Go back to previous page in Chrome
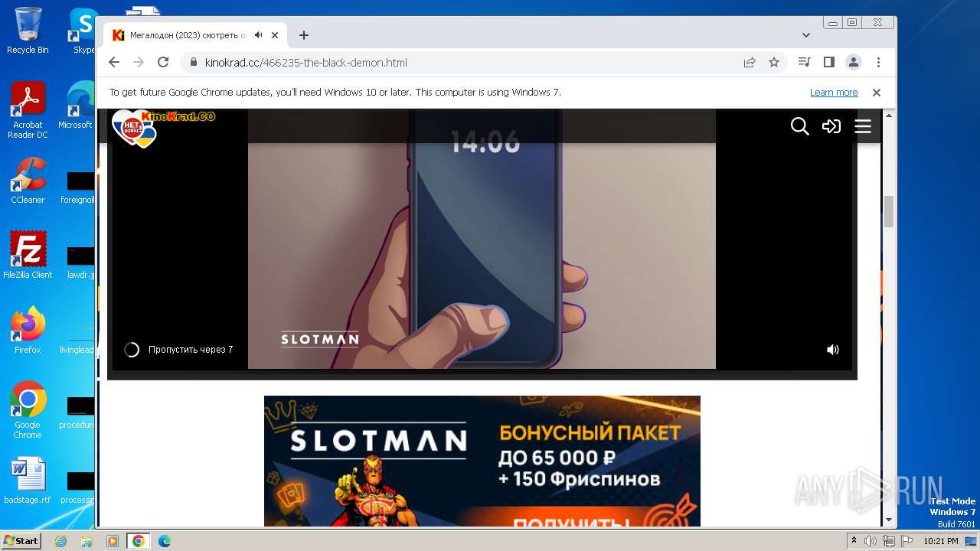 pyautogui.click(x=114, y=63)
